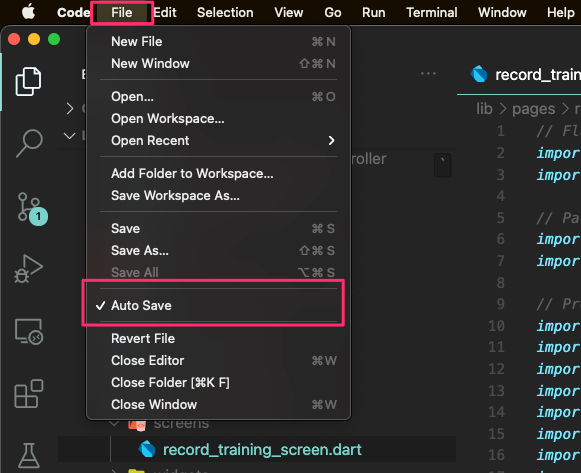Image resolution: width=581 pixels, height=473 pixels.
Task: Open Source Control view with badge 1
Action: pyautogui.click(x=32, y=209)
